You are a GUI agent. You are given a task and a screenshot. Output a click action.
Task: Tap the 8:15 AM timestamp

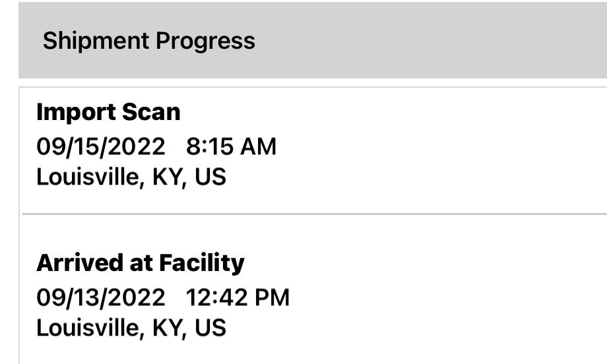231,146
